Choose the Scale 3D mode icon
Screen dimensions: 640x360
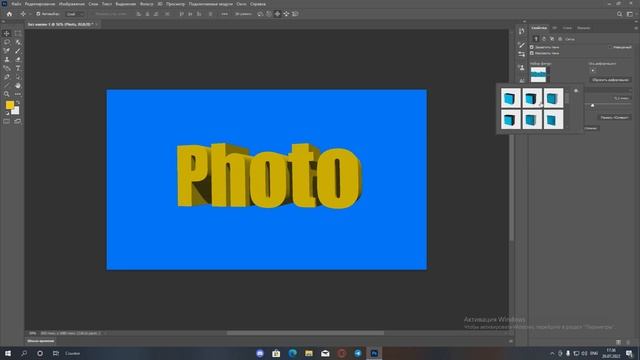pyautogui.click(x=295, y=14)
